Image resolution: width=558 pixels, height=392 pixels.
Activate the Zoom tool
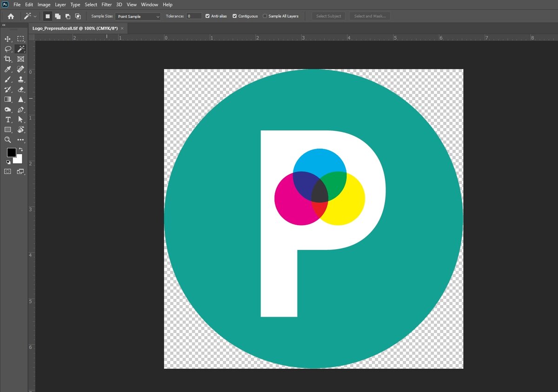pyautogui.click(x=7, y=140)
